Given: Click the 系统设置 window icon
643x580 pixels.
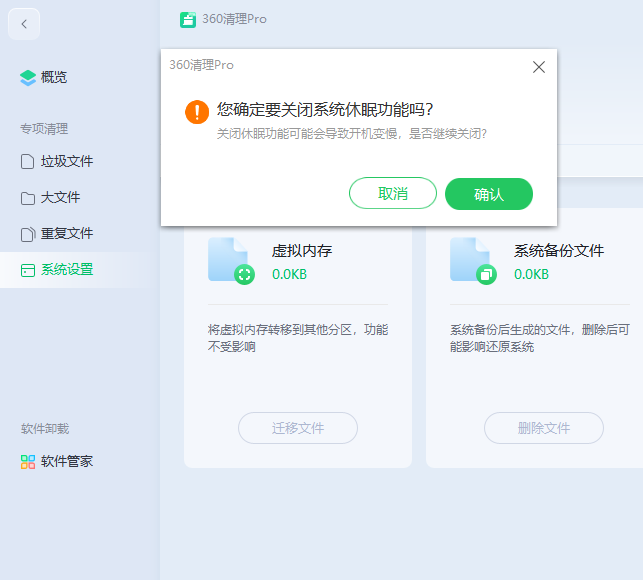Looking at the screenshot, I should (x=27, y=270).
